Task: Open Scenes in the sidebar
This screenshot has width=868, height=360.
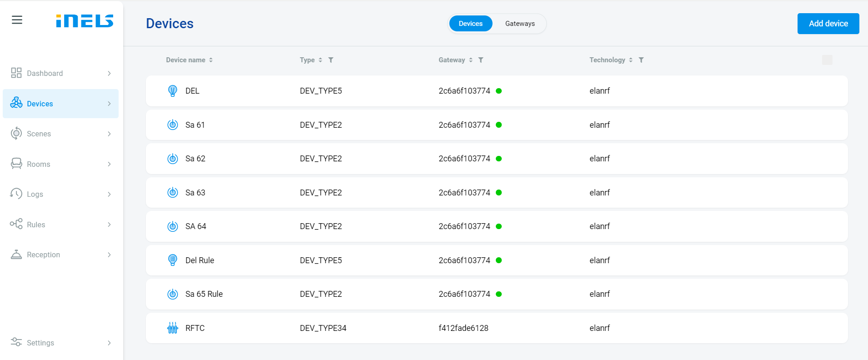Action: 39,134
